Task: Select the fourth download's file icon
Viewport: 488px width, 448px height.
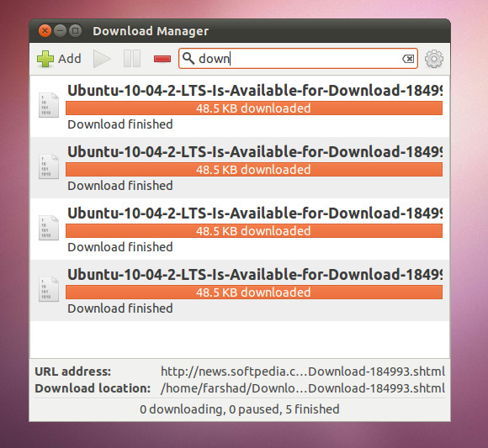Action: (49, 289)
